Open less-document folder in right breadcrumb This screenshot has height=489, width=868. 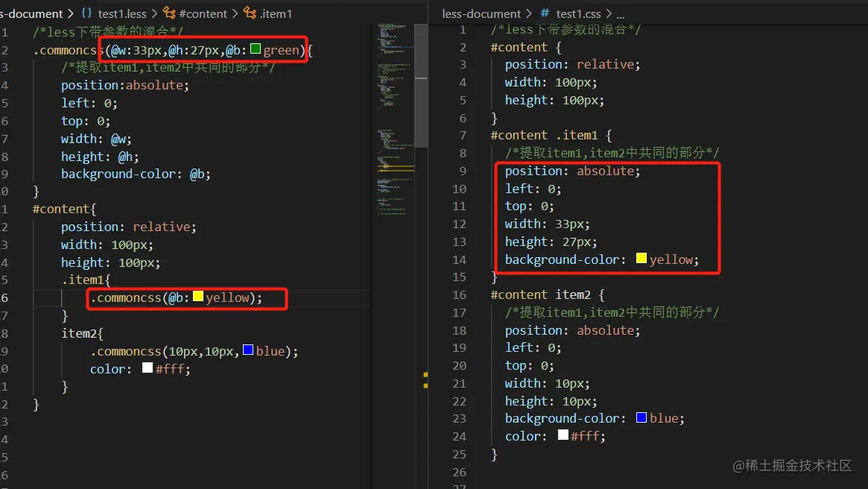[481, 13]
